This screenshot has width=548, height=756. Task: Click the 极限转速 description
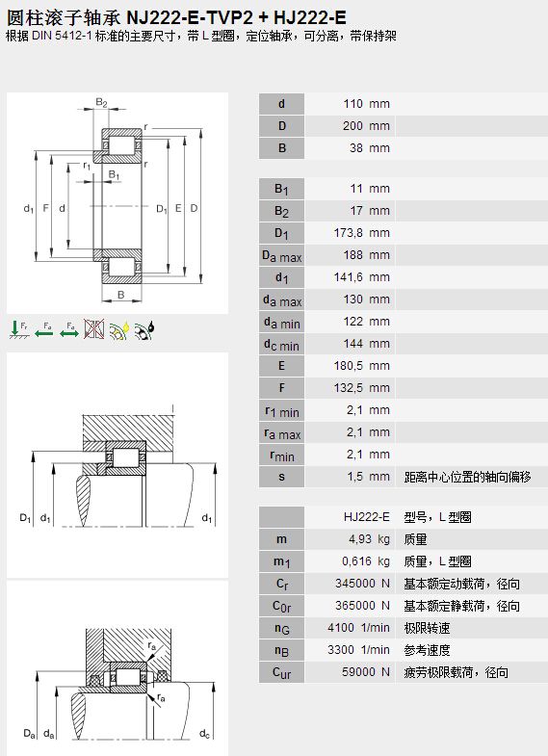pyautogui.click(x=427, y=629)
